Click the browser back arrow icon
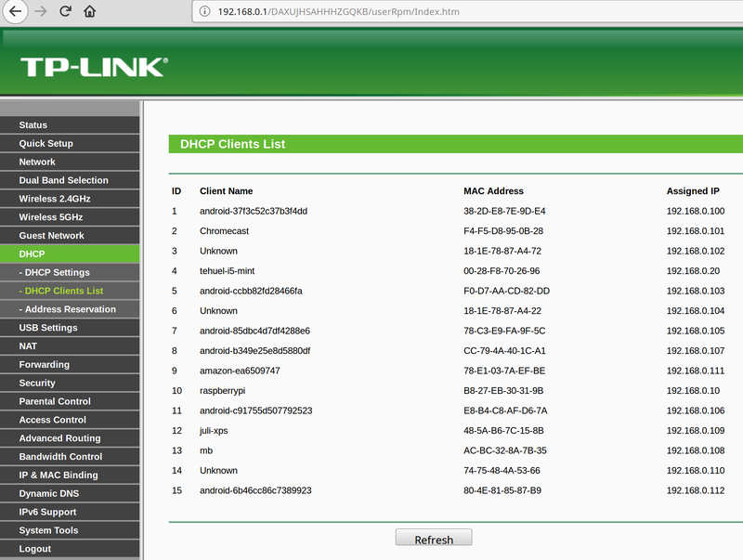Image resolution: width=743 pixels, height=560 pixels. click(15, 11)
